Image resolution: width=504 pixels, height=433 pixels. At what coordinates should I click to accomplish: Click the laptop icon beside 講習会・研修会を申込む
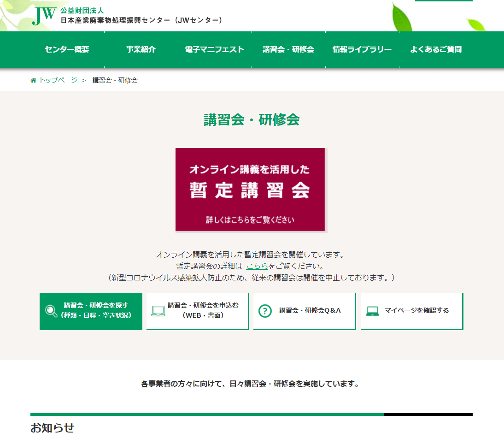[x=158, y=311]
